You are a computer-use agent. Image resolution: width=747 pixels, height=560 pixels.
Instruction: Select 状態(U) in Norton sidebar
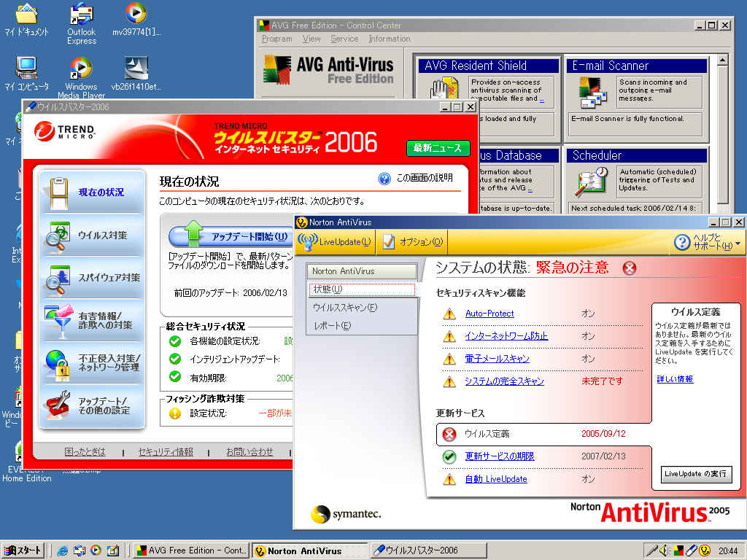[x=362, y=289]
